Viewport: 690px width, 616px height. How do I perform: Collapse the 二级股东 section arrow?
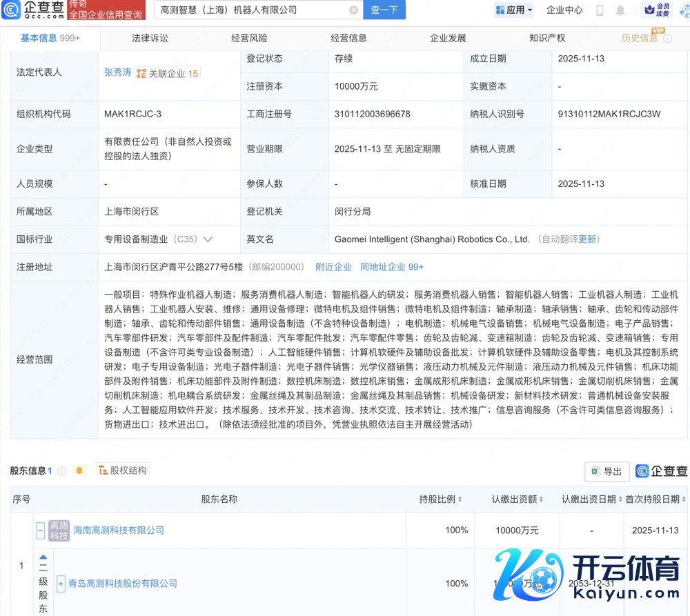coord(43,557)
